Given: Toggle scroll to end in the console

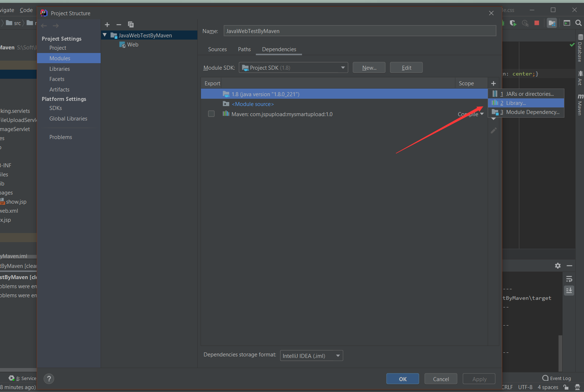Looking at the screenshot, I should coord(569,290).
